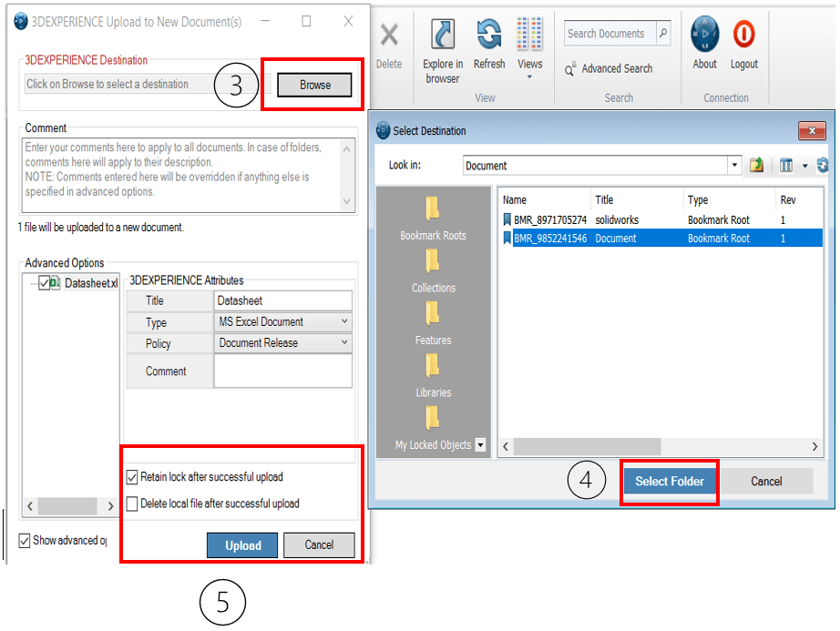Cancel the Upload dialog
Viewport: 840px width, 631px height.
click(x=319, y=544)
